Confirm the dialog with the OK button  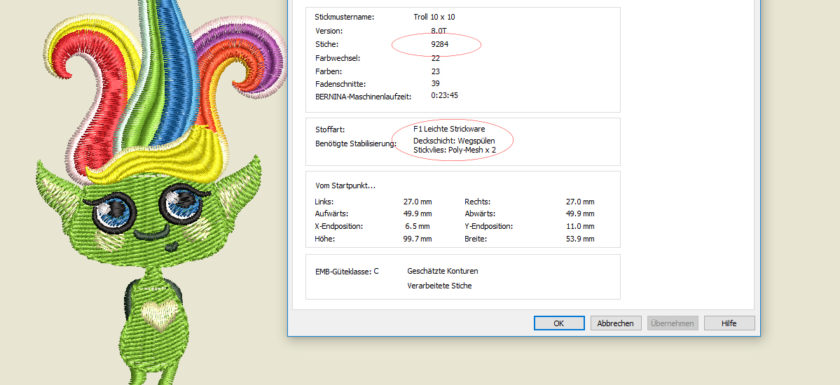[x=559, y=323]
